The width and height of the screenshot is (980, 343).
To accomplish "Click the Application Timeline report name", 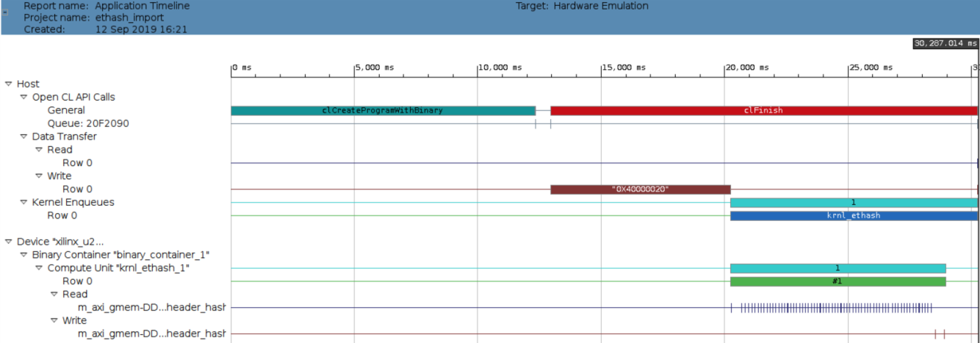I will pos(143,6).
